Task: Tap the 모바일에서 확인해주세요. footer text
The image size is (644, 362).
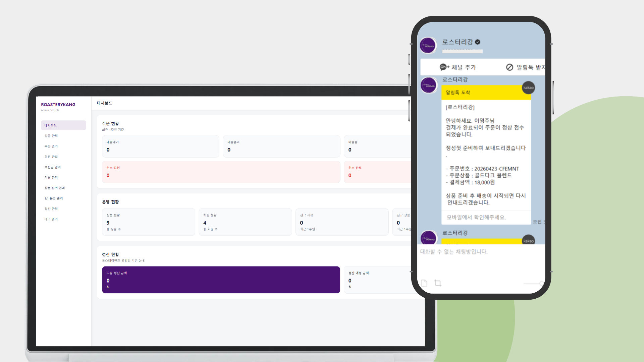Action: 476,218
